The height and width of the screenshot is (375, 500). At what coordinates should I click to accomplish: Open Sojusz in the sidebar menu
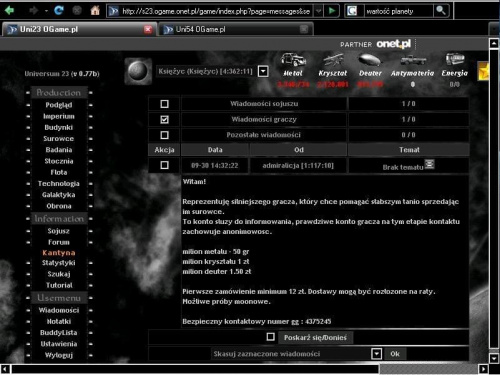click(59, 231)
